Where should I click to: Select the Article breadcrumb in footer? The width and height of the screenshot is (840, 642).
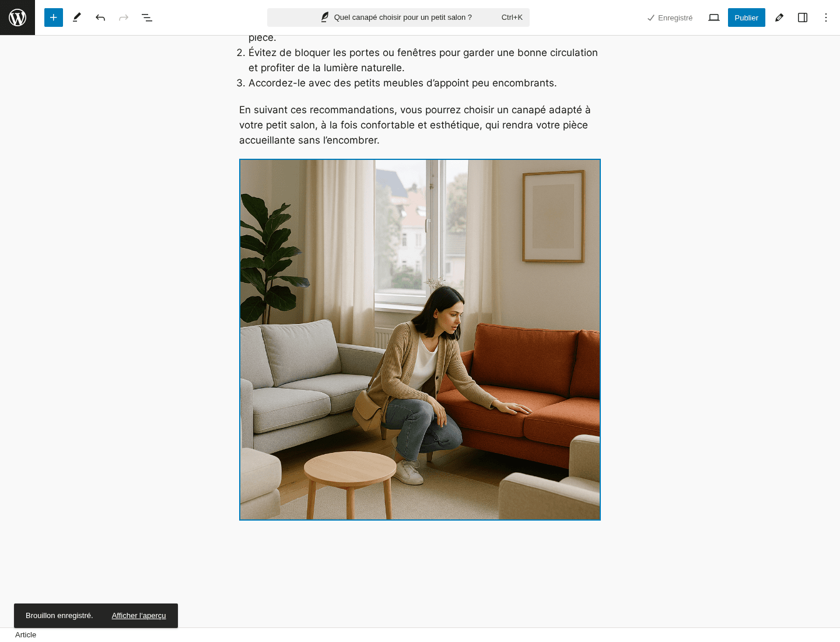[26, 635]
